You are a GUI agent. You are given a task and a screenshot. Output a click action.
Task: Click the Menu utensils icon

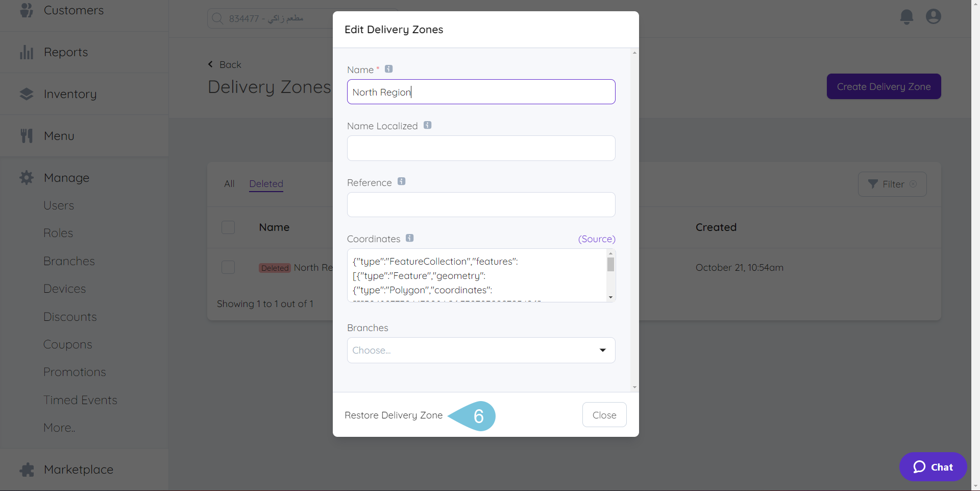click(26, 135)
